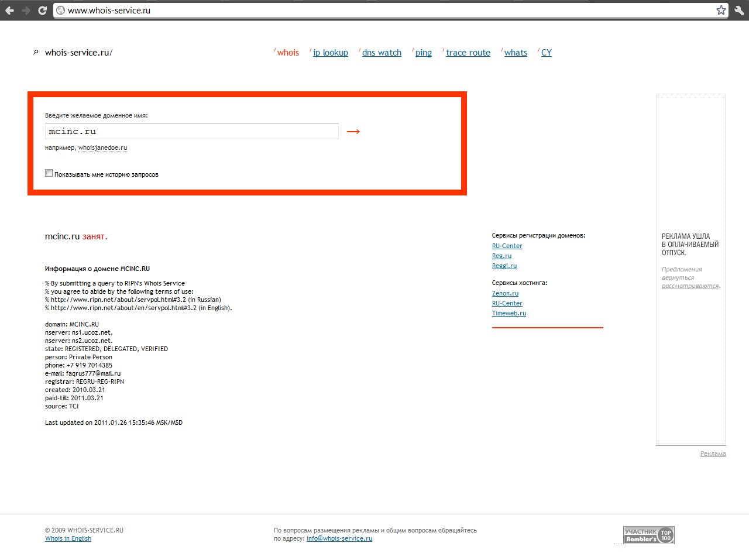Click the 'Last updated on 2011.01.26' line
The width and height of the screenshot is (749, 560).
pyautogui.click(x=114, y=422)
